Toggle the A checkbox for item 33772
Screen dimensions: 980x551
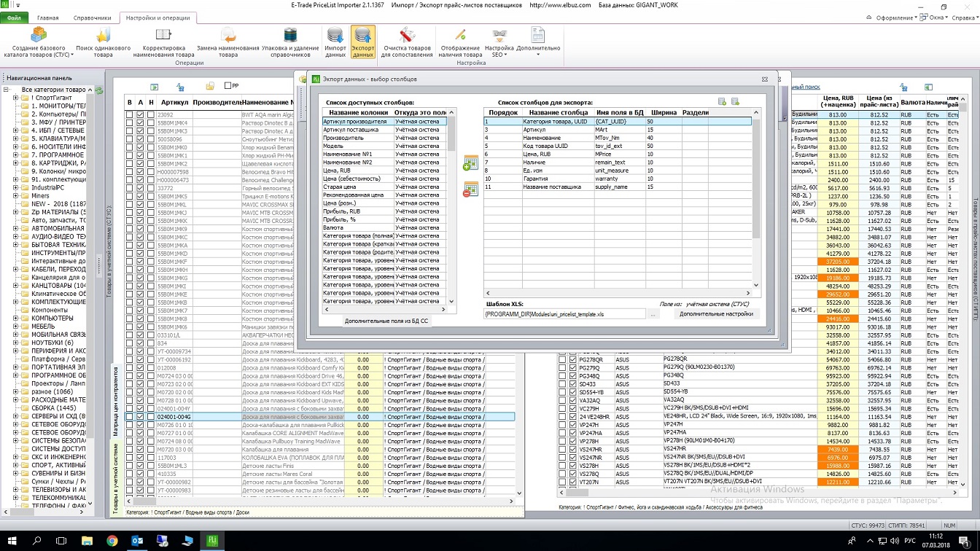pyautogui.click(x=140, y=188)
